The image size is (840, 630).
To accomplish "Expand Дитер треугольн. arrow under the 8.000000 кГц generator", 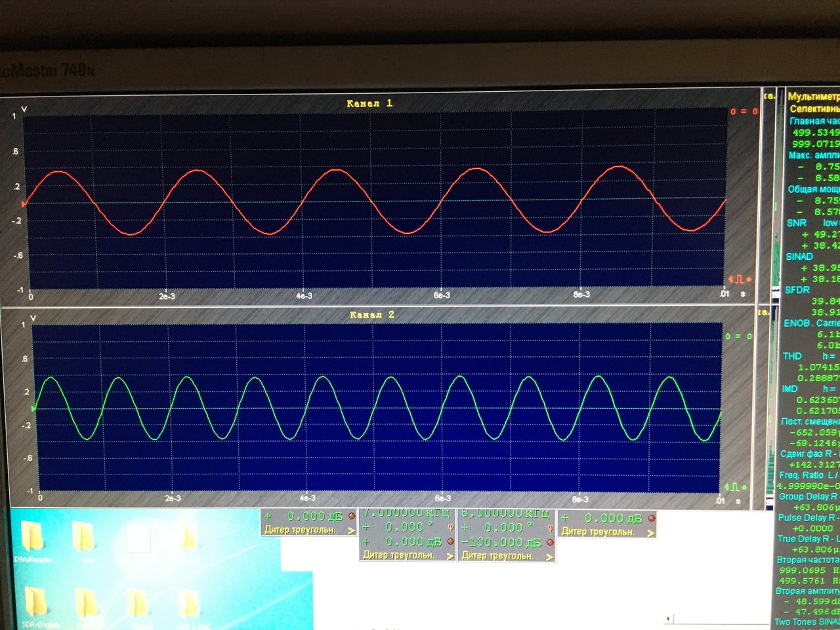I will (550, 556).
